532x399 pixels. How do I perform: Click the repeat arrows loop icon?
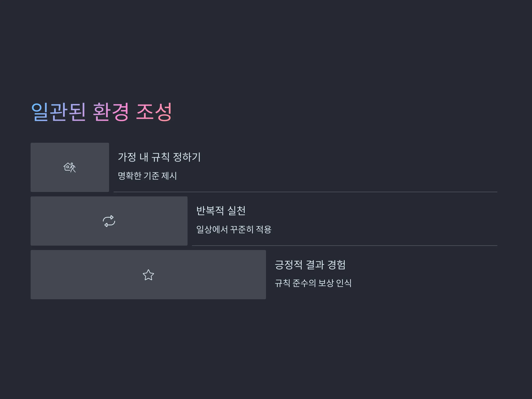(109, 221)
